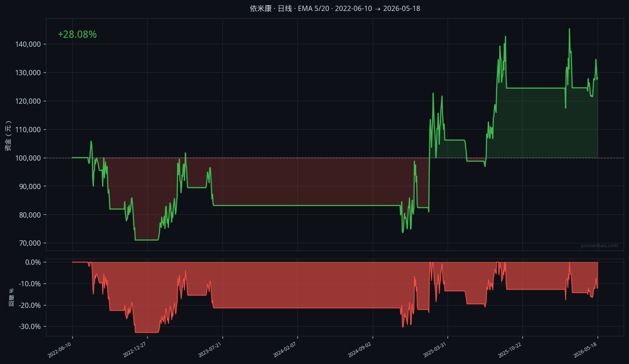Screen dimensions: 629x364
Task: Click the 0.0% drawdown axis tick
Action: pyautogui.click(x=33, y=262)
